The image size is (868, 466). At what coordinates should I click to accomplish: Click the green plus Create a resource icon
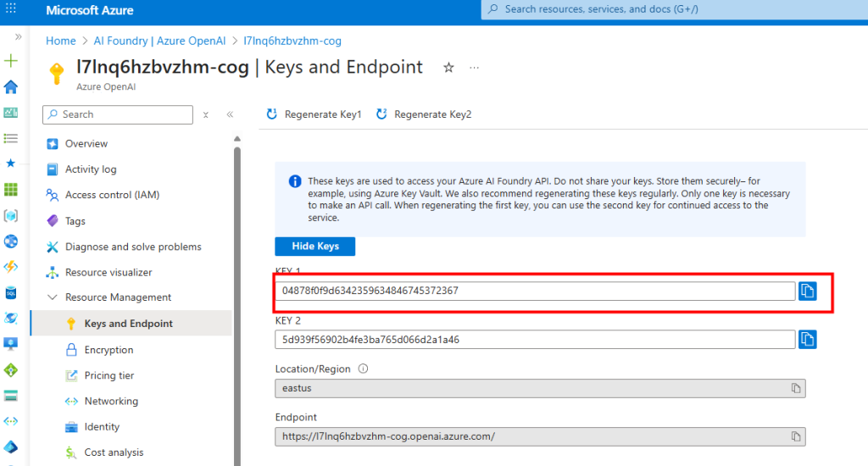10,61
